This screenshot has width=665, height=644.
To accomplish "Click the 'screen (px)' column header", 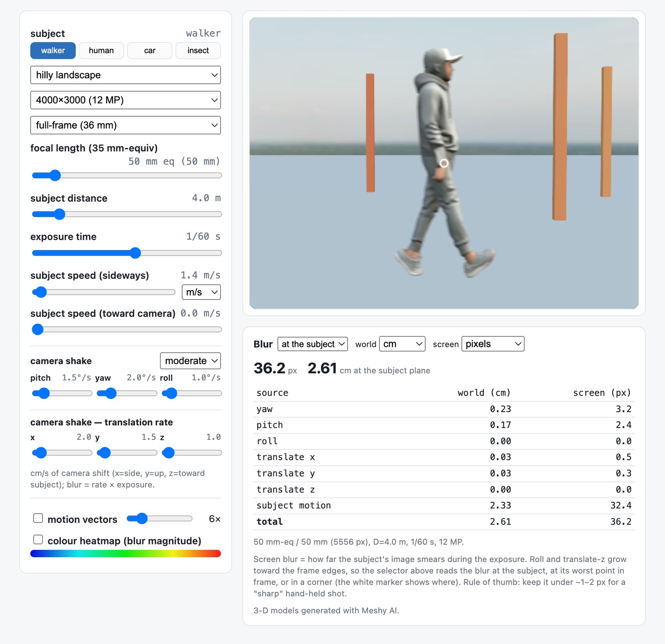I will pos(602,393).
